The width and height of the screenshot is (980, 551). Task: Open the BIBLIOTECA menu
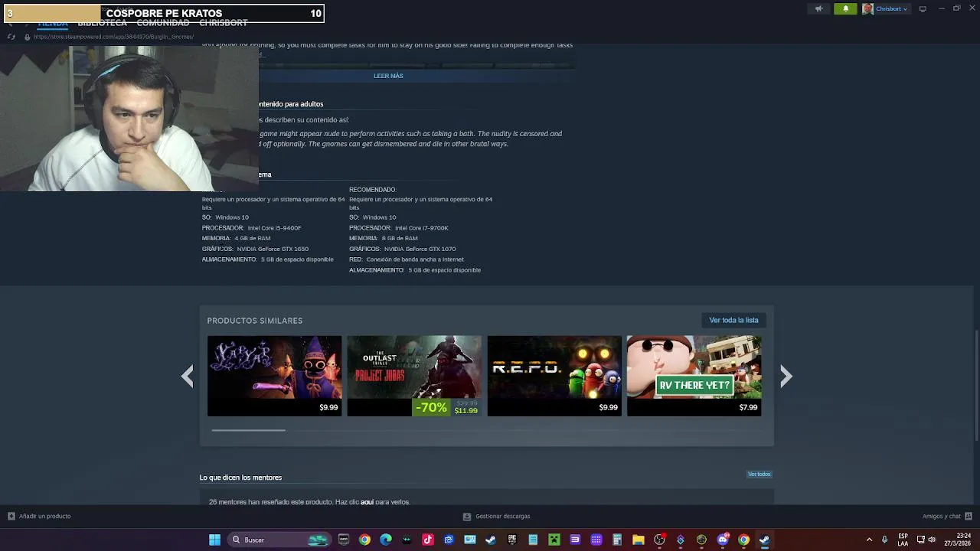(102, 23)
